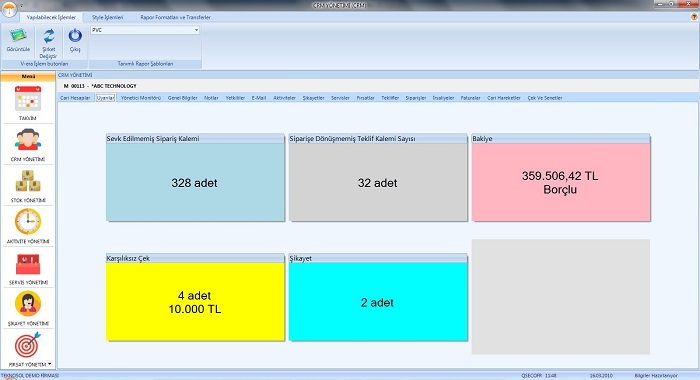This screenshot has height=380, width=700.
Task: Switch to Style İşlemleri ribbon tab
Action: [108, 17]
